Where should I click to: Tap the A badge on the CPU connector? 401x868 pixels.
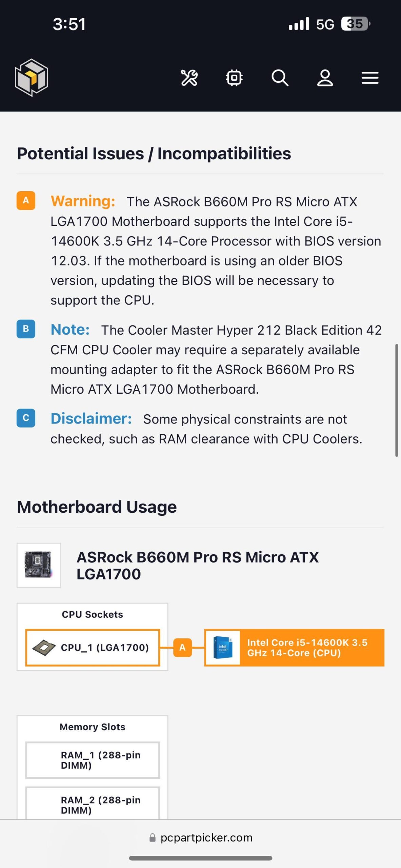pyautogui.click(x=182, y=648)
